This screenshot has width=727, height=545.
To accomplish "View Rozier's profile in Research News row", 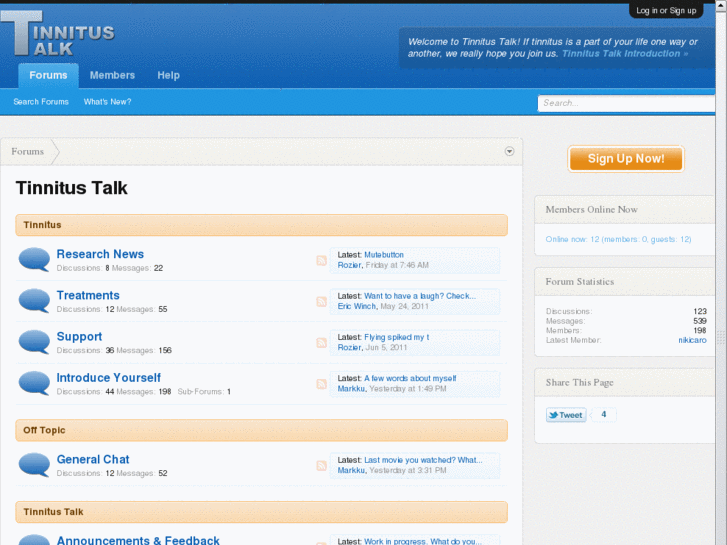I will [350, 265].
